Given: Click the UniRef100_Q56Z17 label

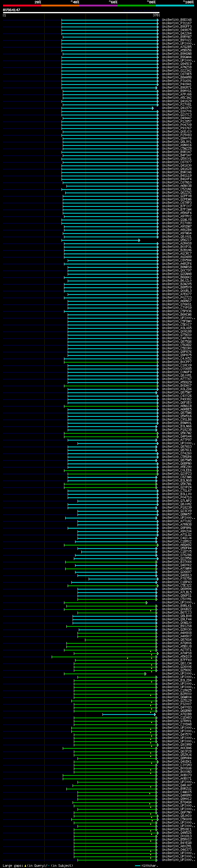Looking at the screenshot, I should click(x=177, y=240).
